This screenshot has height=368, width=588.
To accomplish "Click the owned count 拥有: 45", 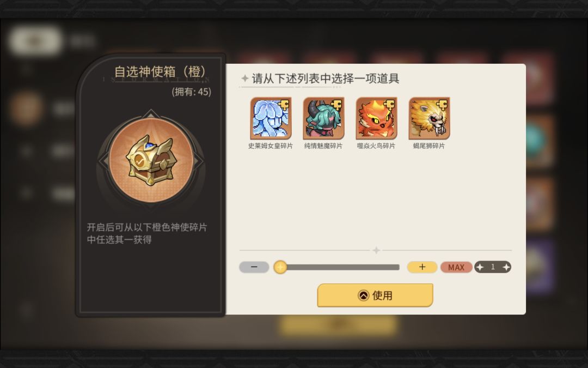I will tap(191, 92).
